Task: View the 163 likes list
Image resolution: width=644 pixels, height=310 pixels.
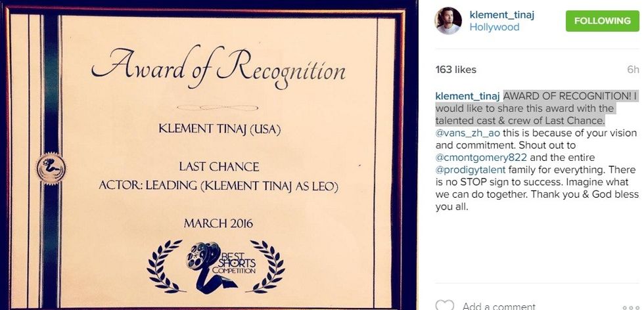Action: tap(456, 70)
